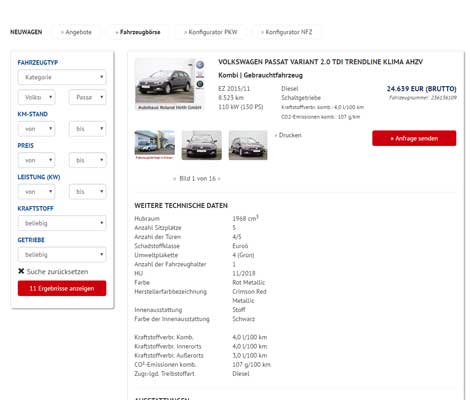The width and height of the screenshot is (470, 400).
Task: Click the '110 kW (150 PS)' value
Action: tap(241, 107)
